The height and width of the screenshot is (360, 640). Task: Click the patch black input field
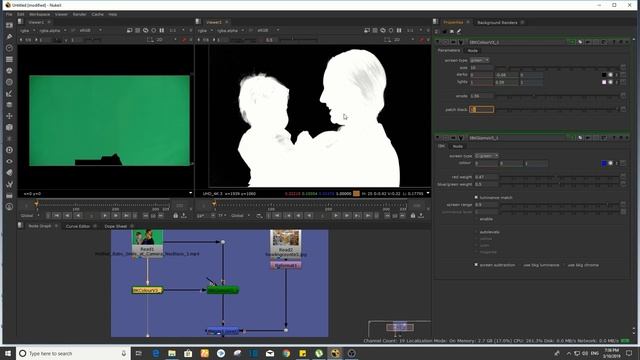(x=482, y=109)
